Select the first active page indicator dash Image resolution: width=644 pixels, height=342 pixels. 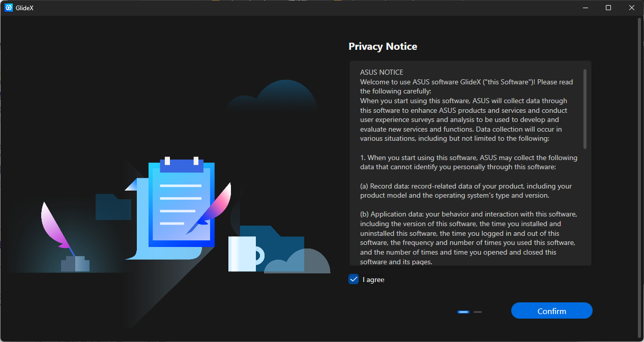tap(463, 312)
